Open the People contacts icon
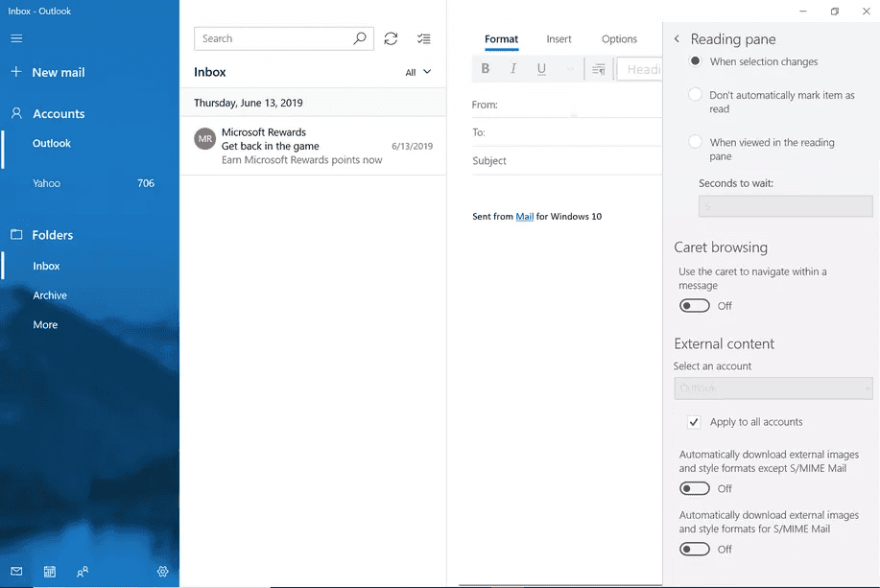The height and width of the screenshot is (588, 880). 83,572
